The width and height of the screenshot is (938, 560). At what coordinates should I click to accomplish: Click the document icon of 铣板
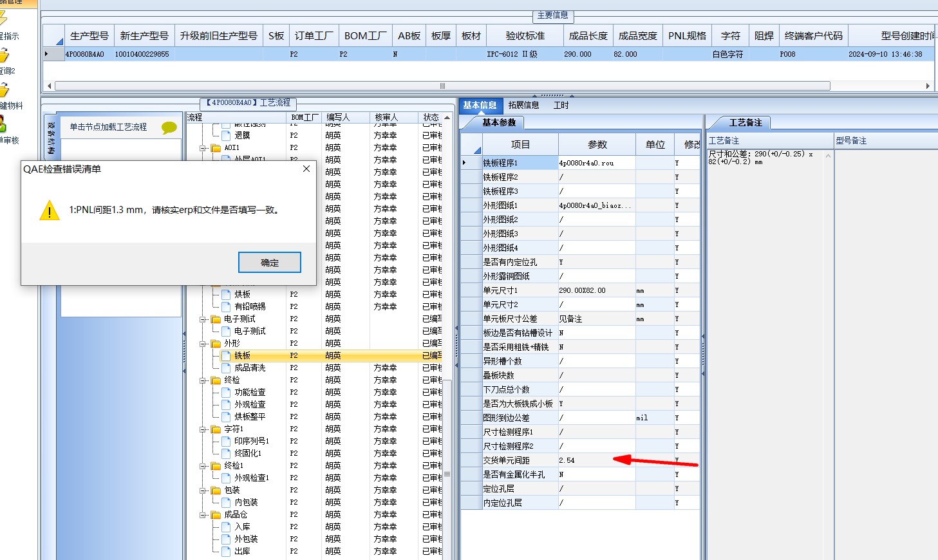[226, 355]
